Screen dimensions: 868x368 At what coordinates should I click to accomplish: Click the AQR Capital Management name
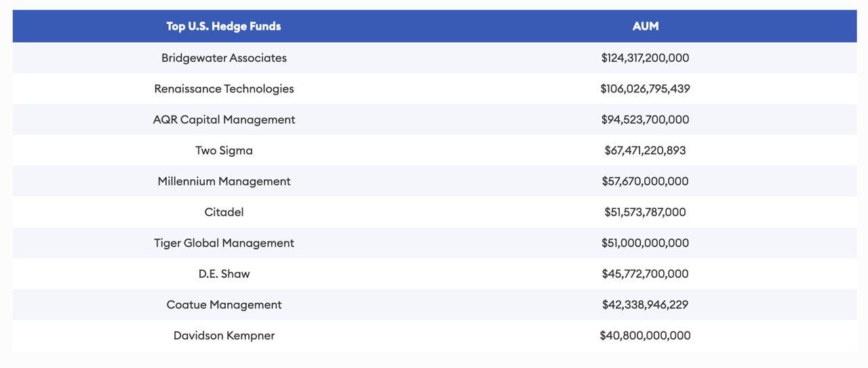(x=224, y=119)
